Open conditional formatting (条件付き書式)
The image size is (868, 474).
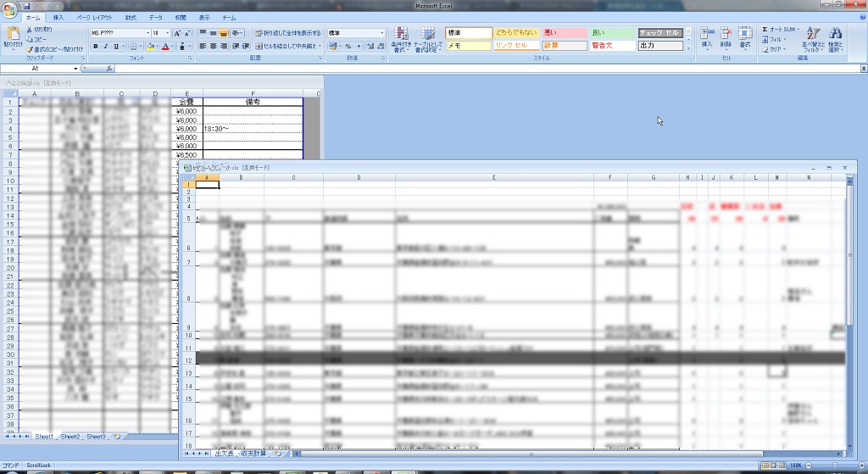400,39
